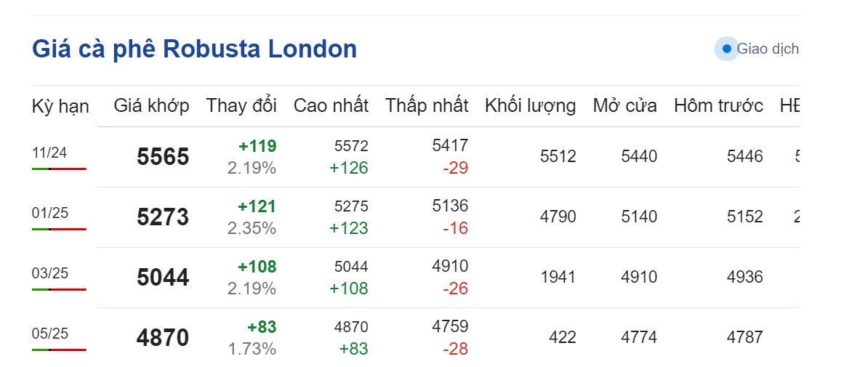Click the Khối lượng column header
868x367 pixels.
[530, 105]
